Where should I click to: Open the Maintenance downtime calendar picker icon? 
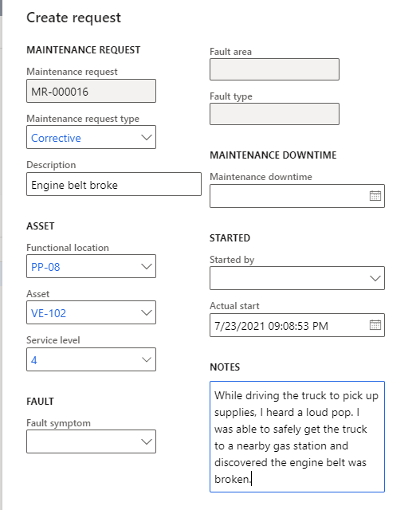(x=375, y=196)
